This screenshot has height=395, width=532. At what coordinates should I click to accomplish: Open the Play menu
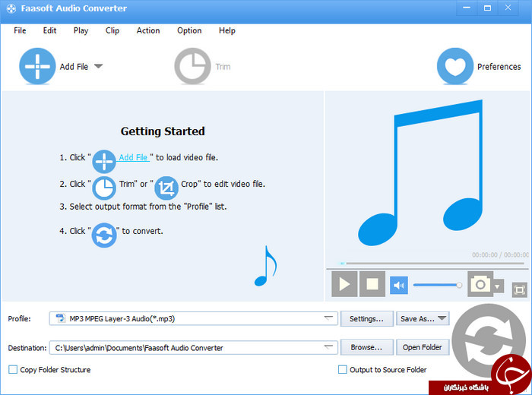coord(81,30)
